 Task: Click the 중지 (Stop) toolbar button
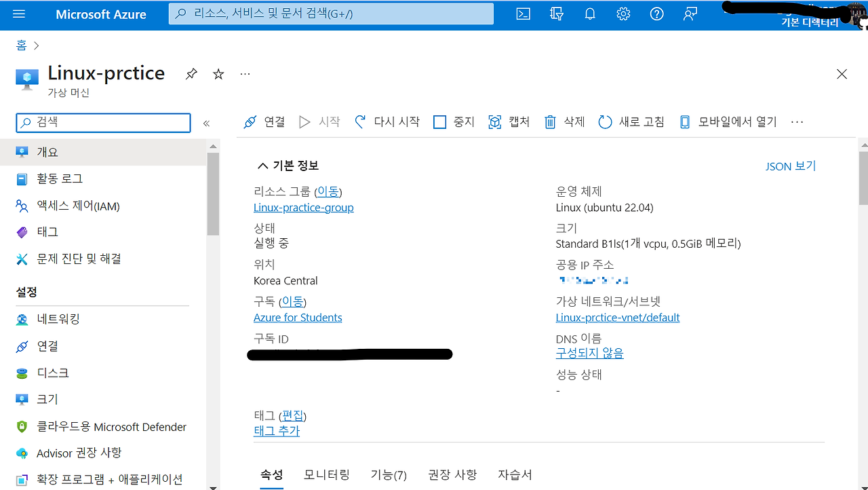click(454, 122)
